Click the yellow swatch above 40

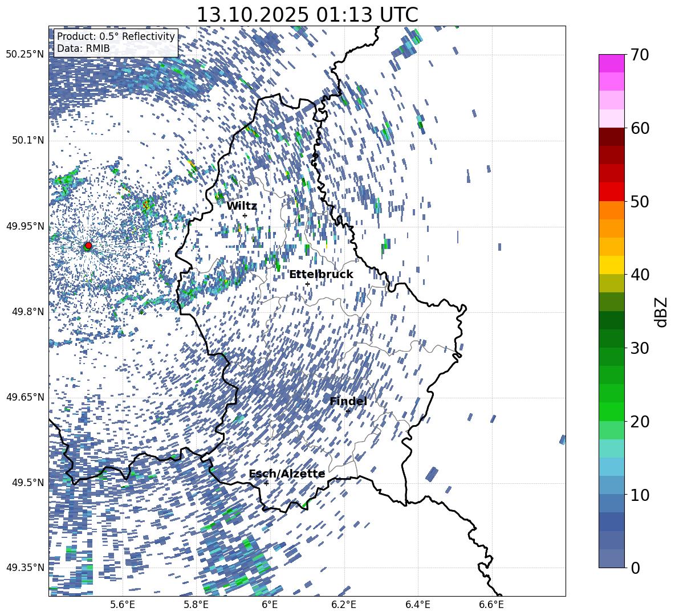pyautogui.click(x=612, y=265)
